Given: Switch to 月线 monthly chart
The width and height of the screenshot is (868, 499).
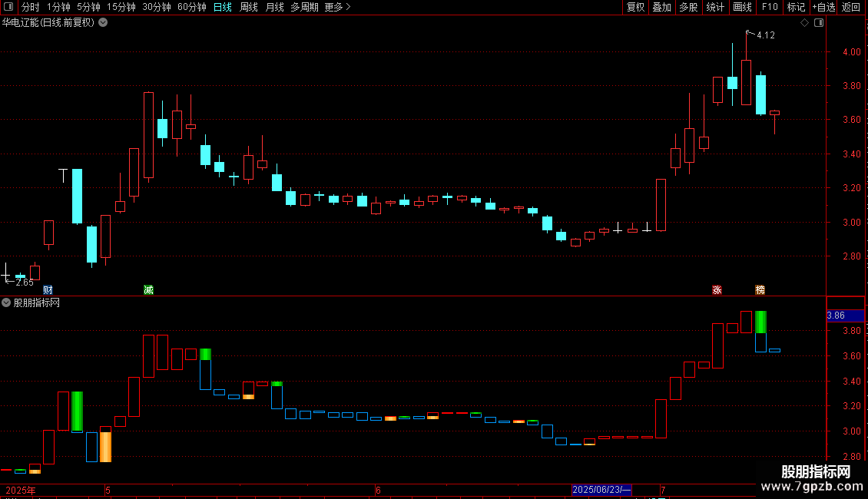Looking at the screenshot, I should tap(274, 7).
